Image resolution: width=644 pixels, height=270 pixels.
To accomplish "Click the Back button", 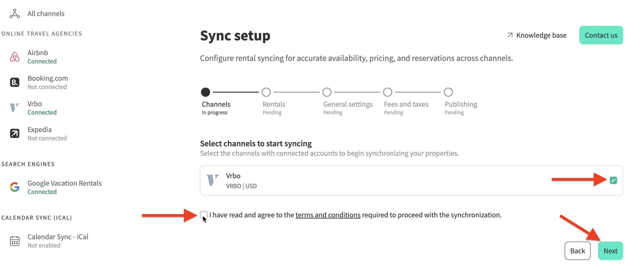I will [x=578, y=251].
